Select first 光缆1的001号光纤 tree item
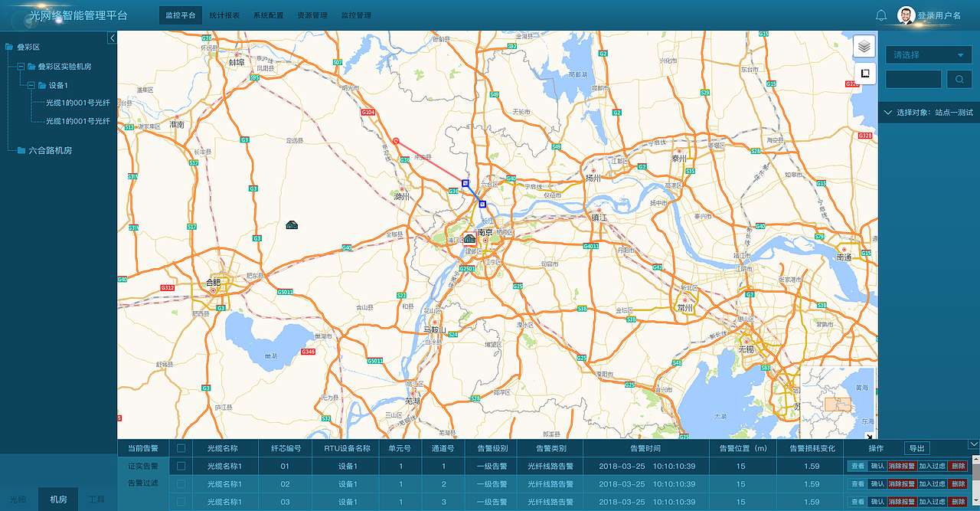The width and height of the screenshot is (980, 511). (78, 103)
